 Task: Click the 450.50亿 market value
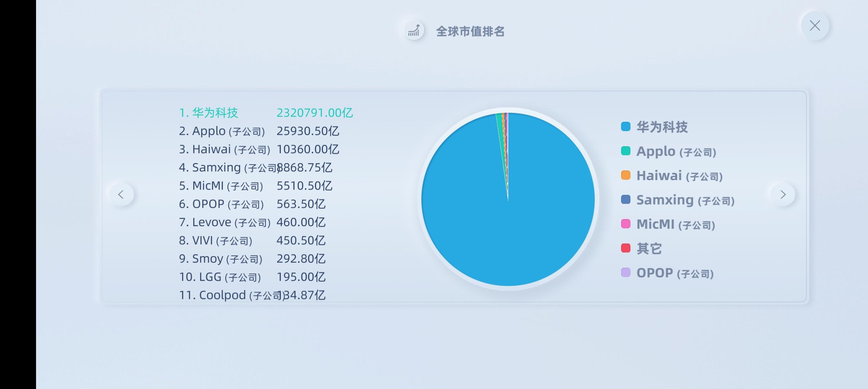(x=301, y=241)
